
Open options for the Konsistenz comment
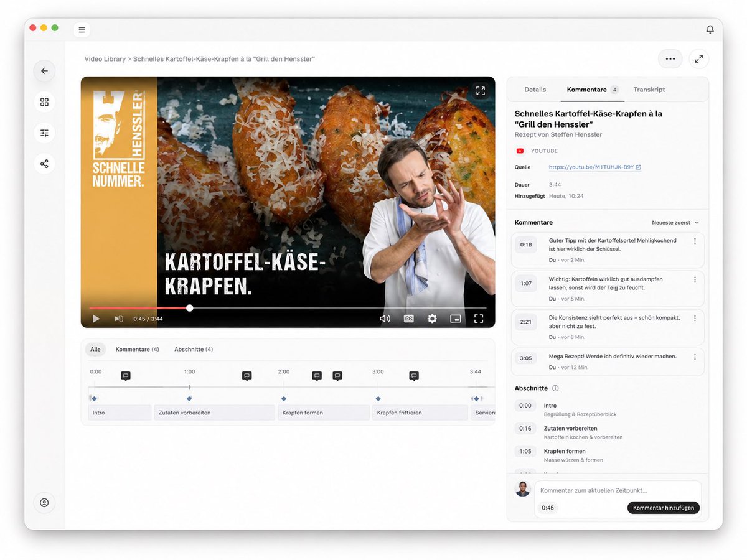[695, 318]
